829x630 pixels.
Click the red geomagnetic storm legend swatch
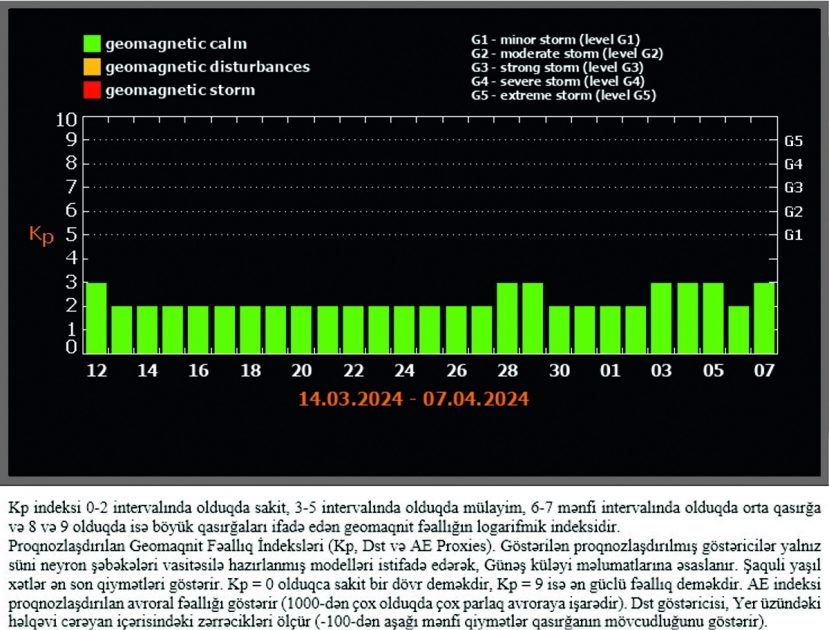[x=92, y=90]
